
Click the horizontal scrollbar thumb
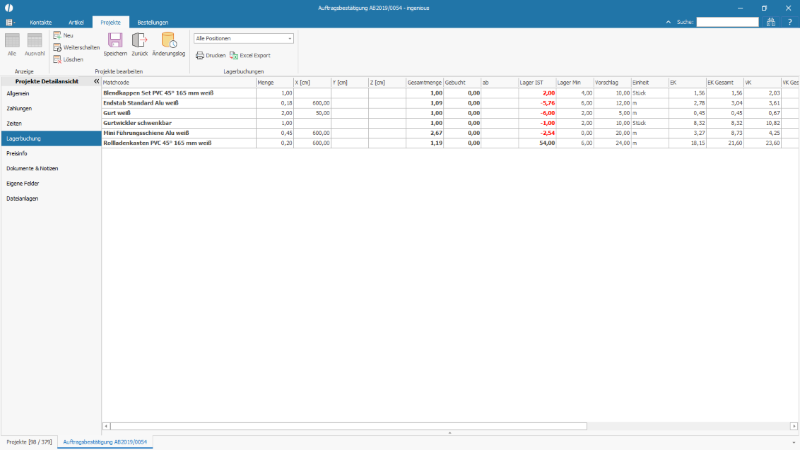click(348, 426)
